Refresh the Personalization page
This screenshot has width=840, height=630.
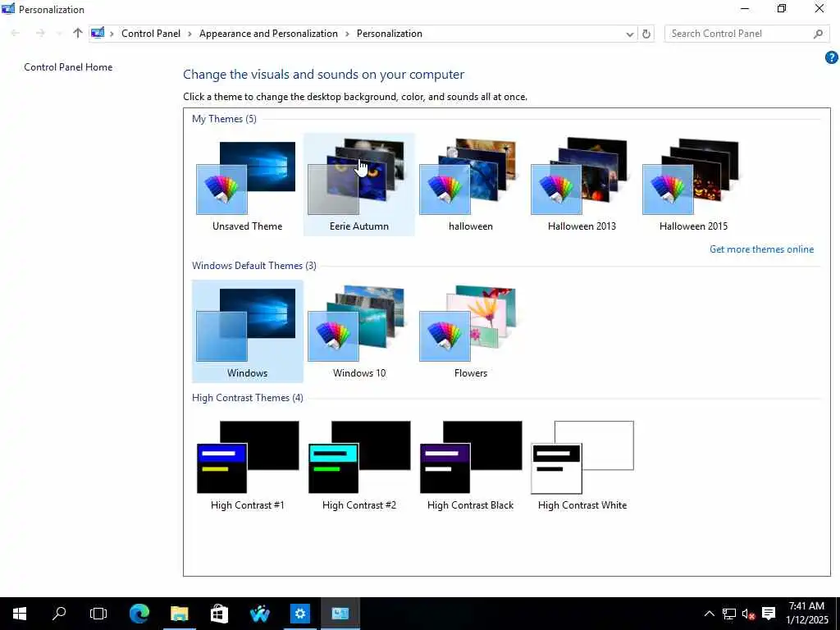point(646,34)
